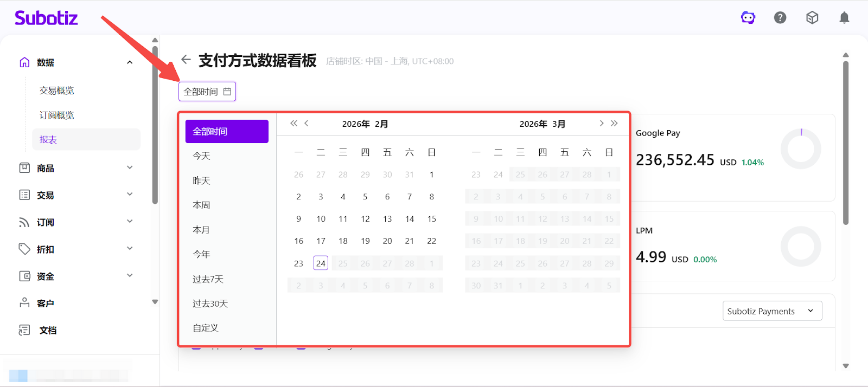The image size is (868, 387).
Task: Select the 过去7天 preset range
Action: [208, 279]
